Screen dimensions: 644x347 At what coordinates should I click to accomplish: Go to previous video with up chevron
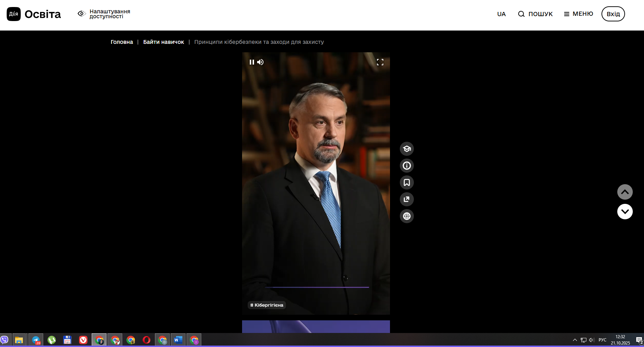pyautogui.click(x=625, y=192)
